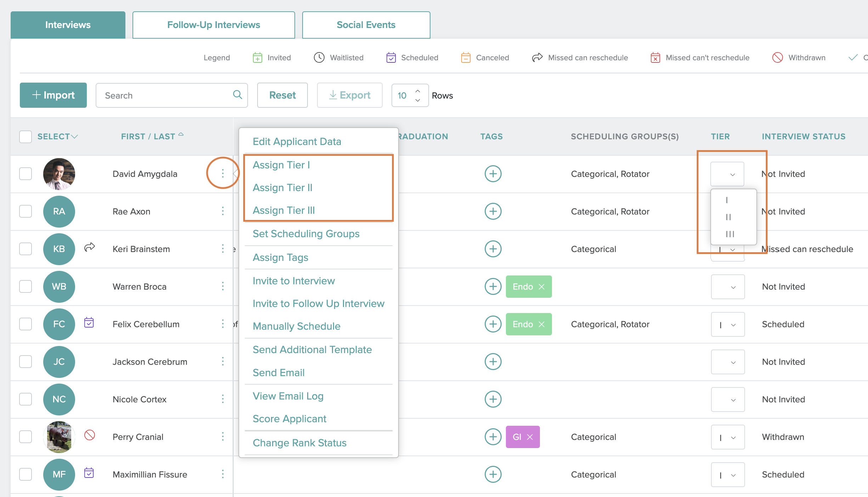This screenshot has width=868, height=497.
Task: Switch to the Social Events tab
Action: point(366,24)
